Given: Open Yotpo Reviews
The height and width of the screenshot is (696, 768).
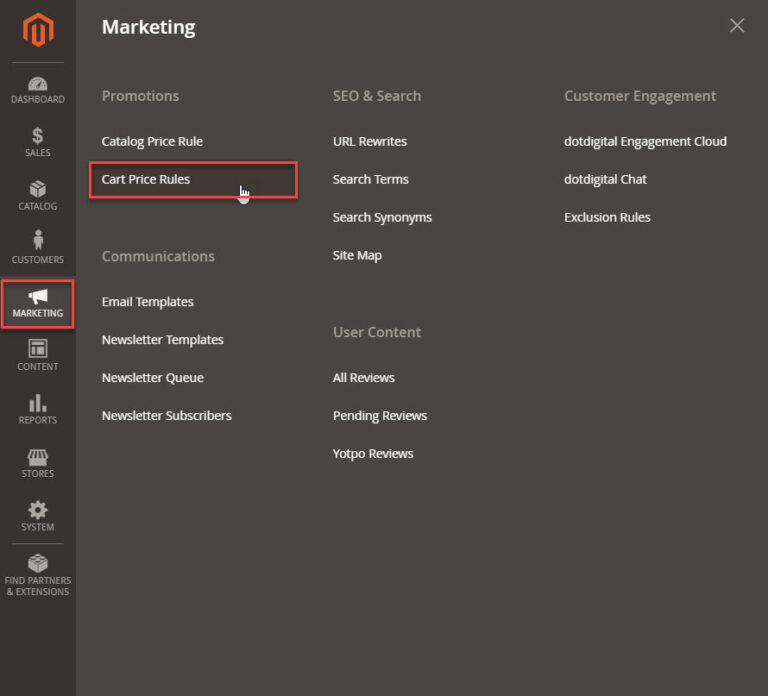Looking at the screenshot, I should [x=373, y=454].
